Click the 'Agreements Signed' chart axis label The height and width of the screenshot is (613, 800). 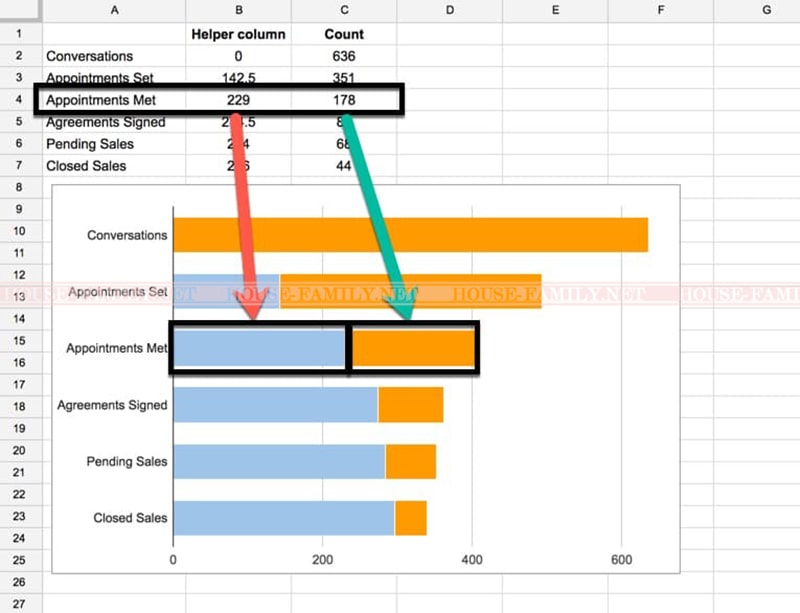coord(112,405)
